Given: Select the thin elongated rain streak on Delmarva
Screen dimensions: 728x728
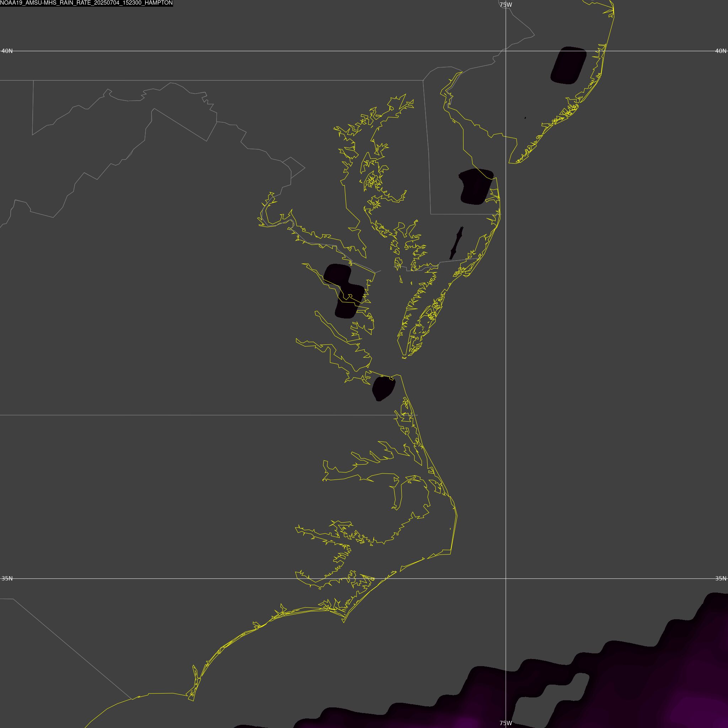Looking at the screenshot, I should pos(457,243).
